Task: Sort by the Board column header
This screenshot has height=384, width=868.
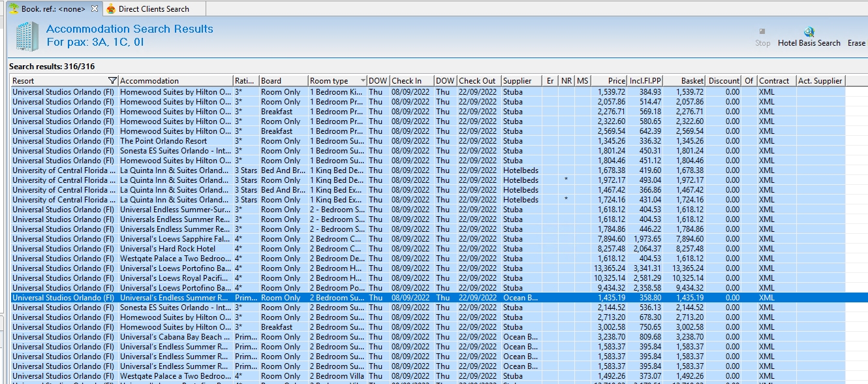Action: (283, 81)
